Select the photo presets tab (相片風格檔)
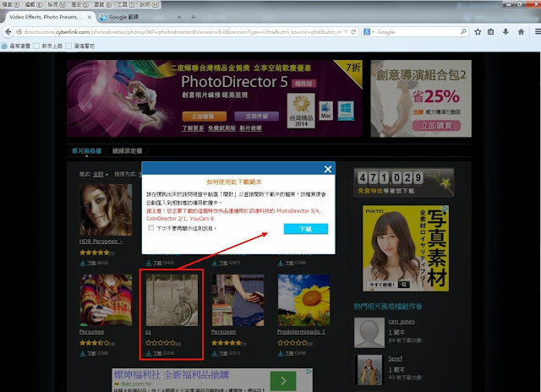 click(86, 150)
